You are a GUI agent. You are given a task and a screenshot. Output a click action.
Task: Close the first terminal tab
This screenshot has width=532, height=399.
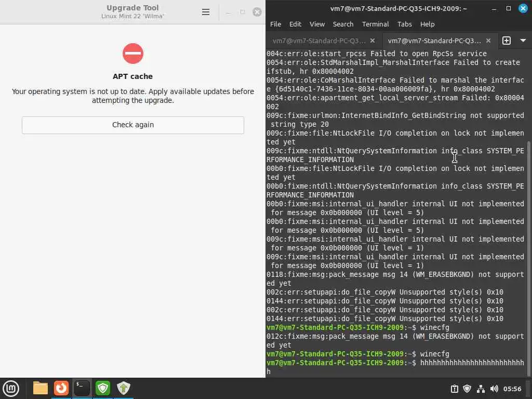[373, 41]
